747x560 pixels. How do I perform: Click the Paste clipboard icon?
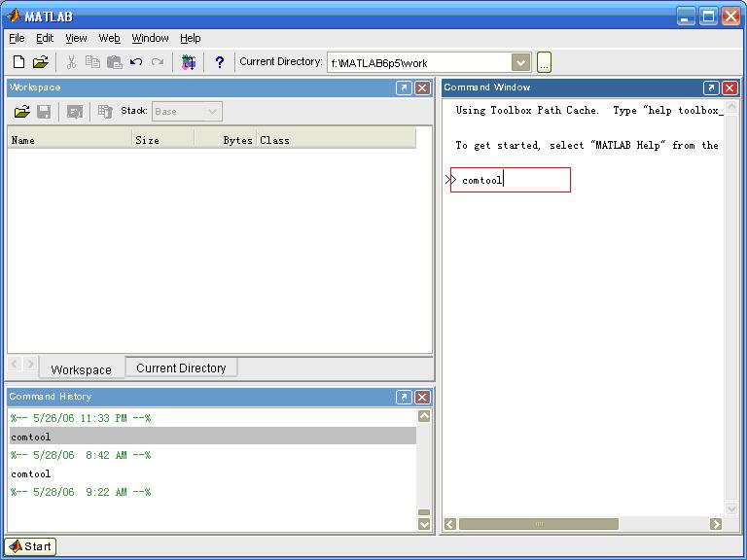point(115,62)
